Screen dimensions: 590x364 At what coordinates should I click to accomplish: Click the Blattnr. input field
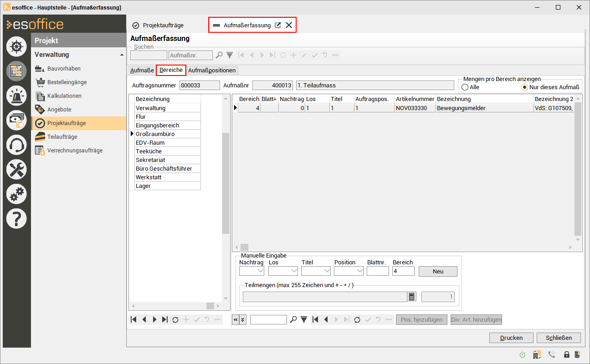(378, 271)
